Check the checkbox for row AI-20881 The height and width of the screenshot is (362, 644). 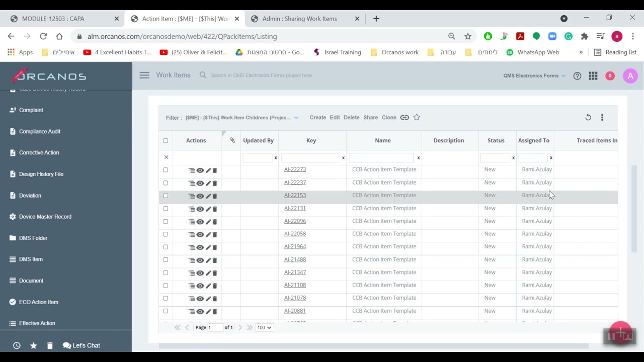point(166,311)
